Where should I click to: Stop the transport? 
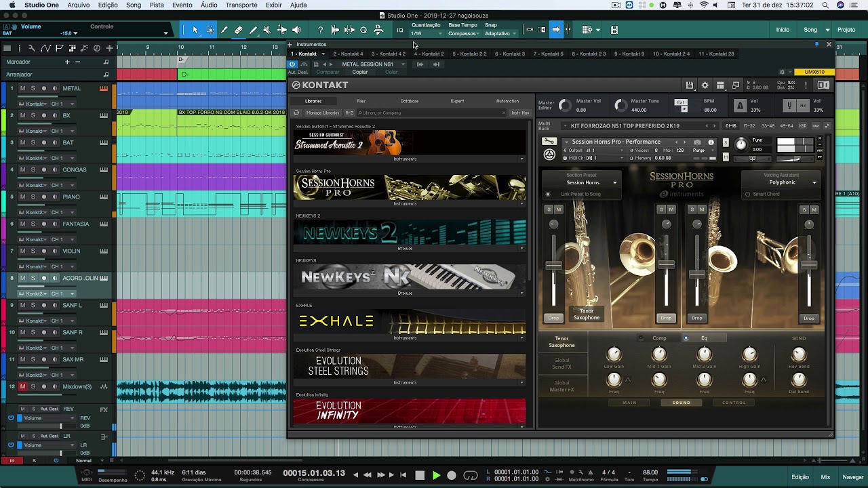[420, 475]
